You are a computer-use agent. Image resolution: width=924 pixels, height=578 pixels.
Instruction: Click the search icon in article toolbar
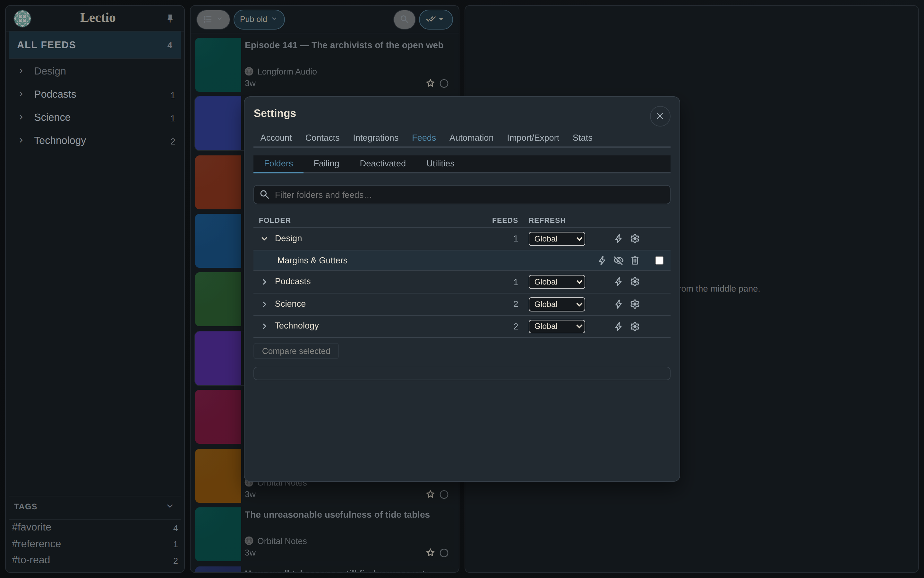(404, 19)
